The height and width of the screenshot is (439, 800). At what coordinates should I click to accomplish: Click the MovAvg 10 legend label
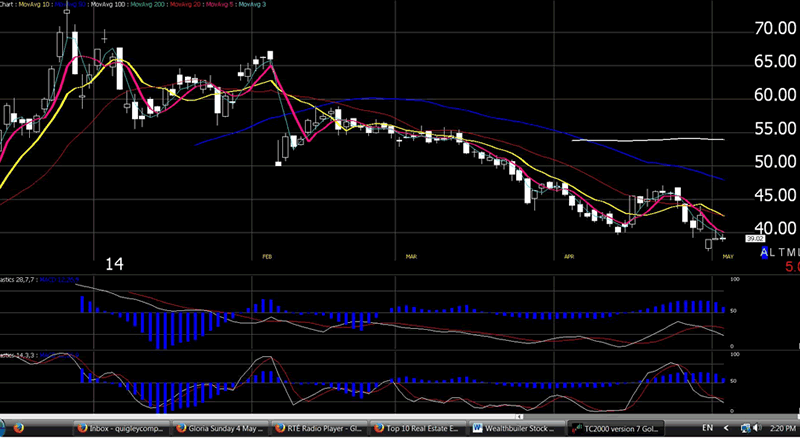point(33,5)
